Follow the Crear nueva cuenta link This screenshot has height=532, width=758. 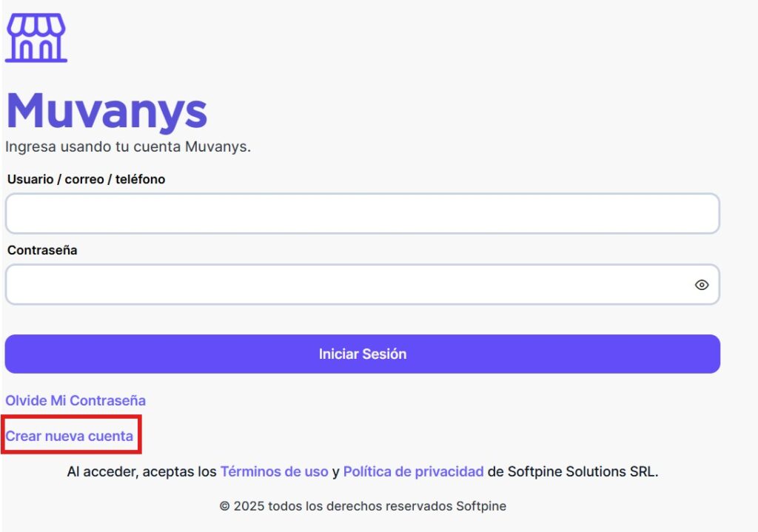(70, 436)
